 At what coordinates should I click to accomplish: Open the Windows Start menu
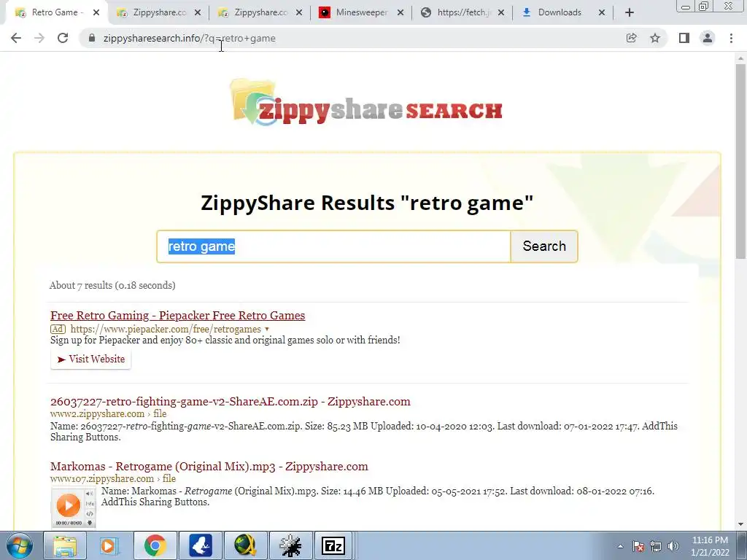19,545
